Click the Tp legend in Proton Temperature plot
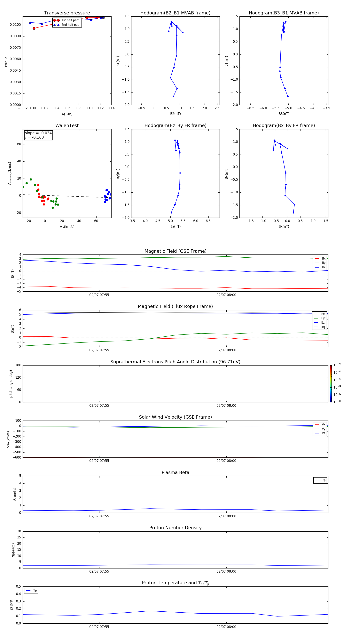The height and width of the screenshot is (644, 351). (31, 591)
